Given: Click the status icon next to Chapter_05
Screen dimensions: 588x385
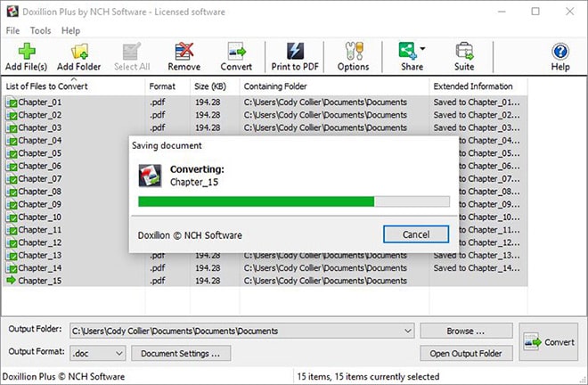Looking at the screenshot, I should [x=12, y=153].
